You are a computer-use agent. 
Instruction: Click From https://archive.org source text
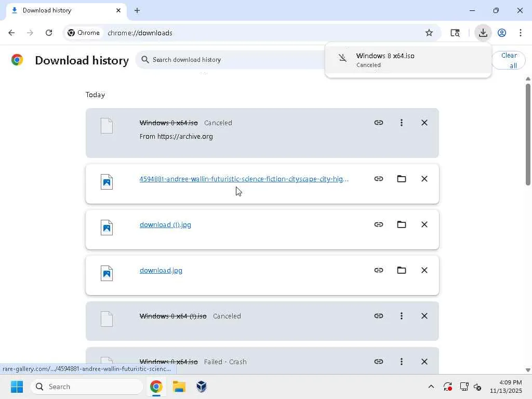pos(176,137)
